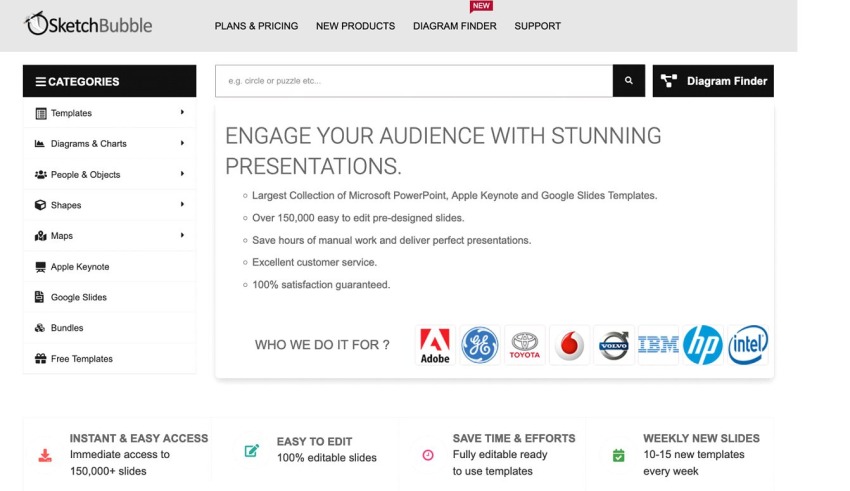Click the Apple Keynote presentation icon
This screenshot has height=491, width=850.
point(40,267)
